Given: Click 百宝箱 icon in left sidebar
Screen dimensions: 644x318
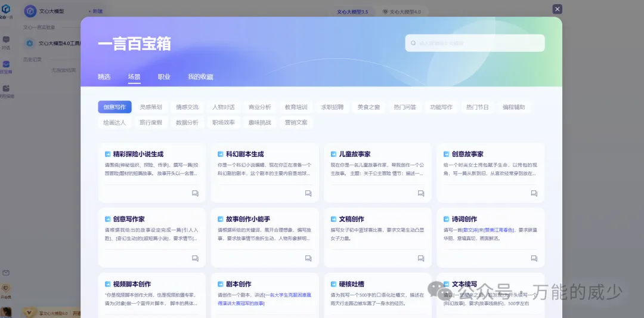Looking at the screenshot, I should (x=6, y=64).
